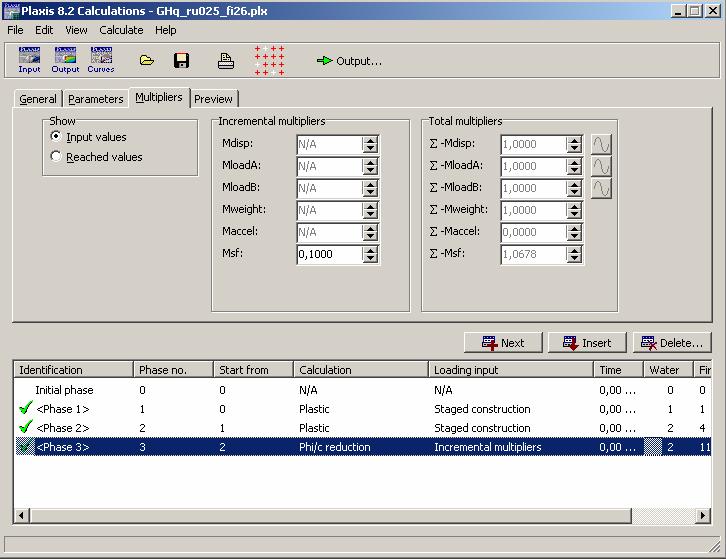Click the printer toolbar icon
Viewport: 726px width, 559px height.
tap(225, 61)
